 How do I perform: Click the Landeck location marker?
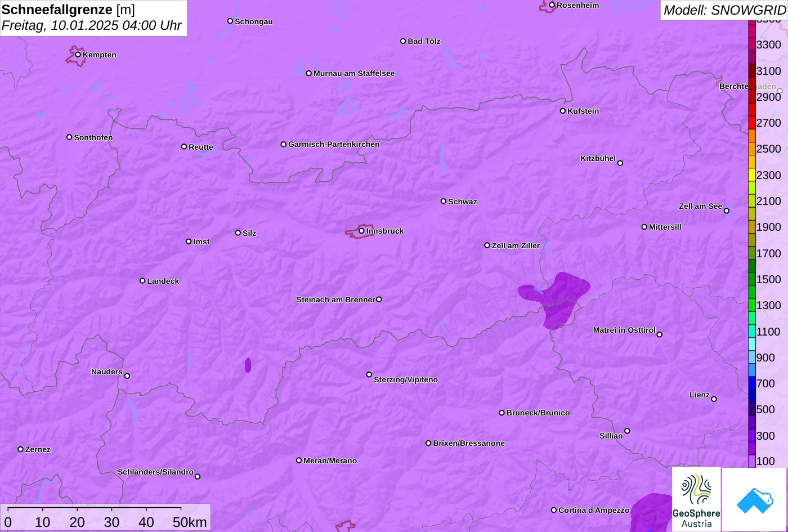pyautogui.click(x=142, y=281)
